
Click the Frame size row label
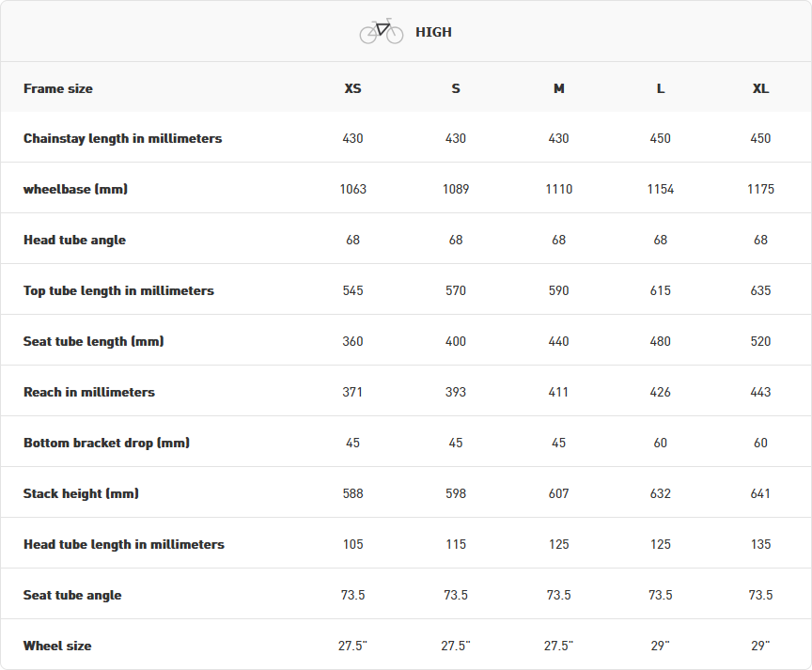click(x=58, y=88)
